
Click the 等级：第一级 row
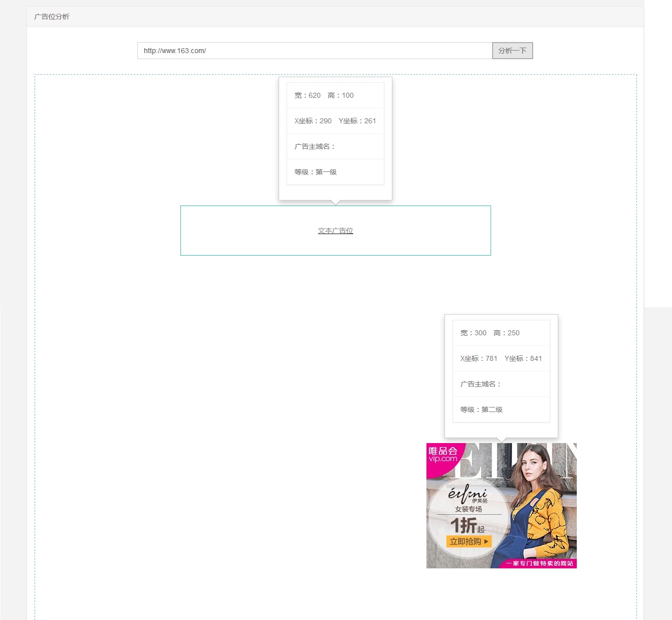tap(335, 172)
